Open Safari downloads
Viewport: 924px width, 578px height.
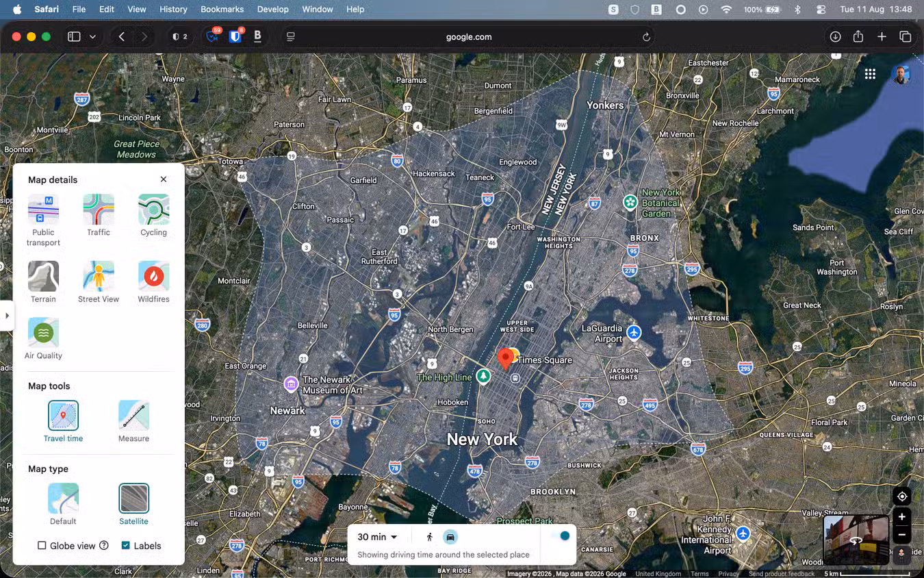tap(835, 37)
